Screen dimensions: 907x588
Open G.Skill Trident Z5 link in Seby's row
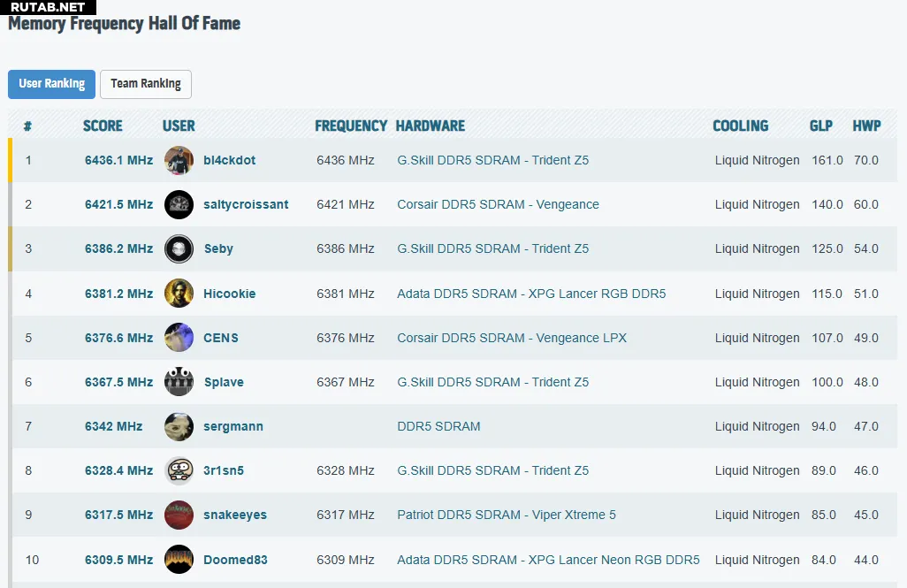(x=492, y=248)
